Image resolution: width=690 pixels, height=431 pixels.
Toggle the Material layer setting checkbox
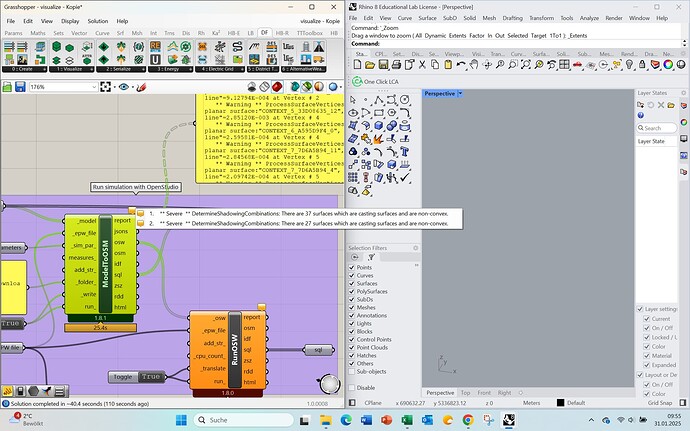[647, 355]
